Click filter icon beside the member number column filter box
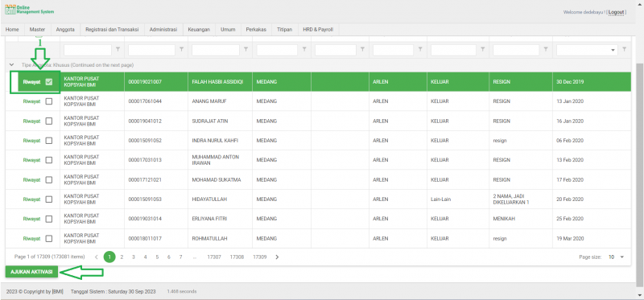 pyautogui.click(x=182, y=50)
